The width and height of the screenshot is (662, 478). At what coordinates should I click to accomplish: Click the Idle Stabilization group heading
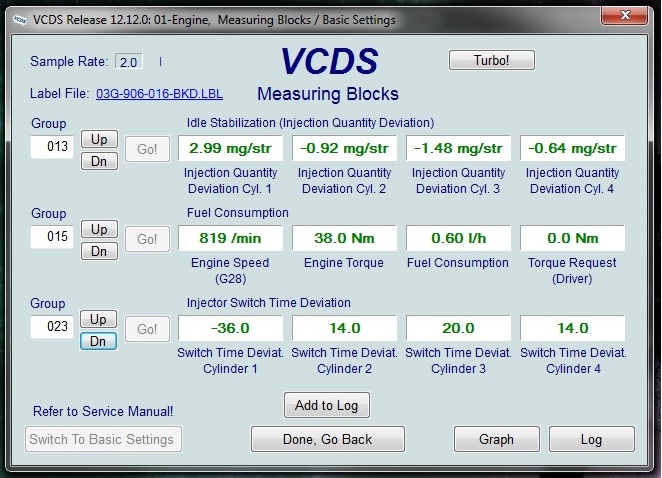tap(310, 123)
